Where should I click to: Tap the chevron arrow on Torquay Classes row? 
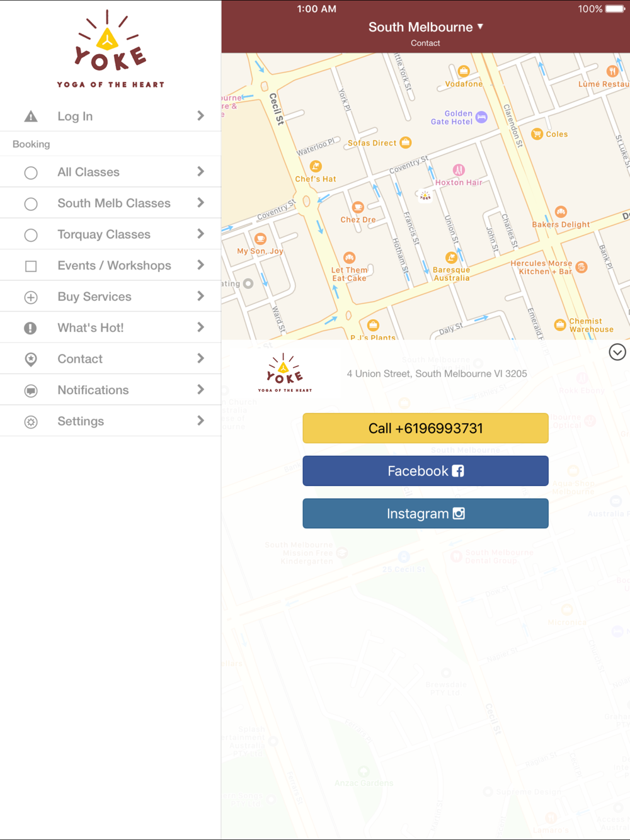pyautogui.click(x=200, y=234)
